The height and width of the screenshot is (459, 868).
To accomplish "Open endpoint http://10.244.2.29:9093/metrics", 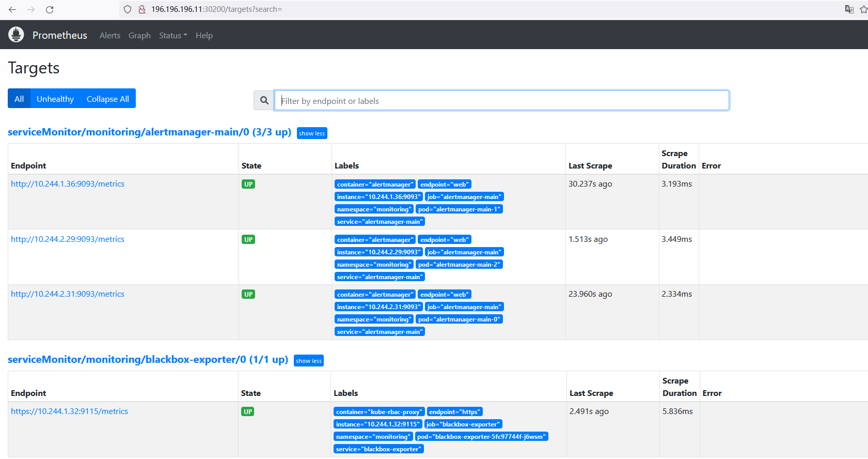I will click(x=68, y=239).
